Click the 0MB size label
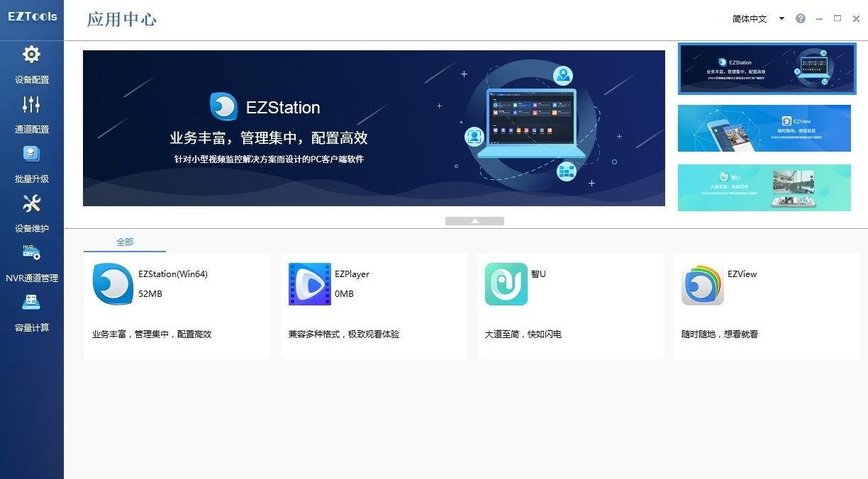 coord(344,294)
